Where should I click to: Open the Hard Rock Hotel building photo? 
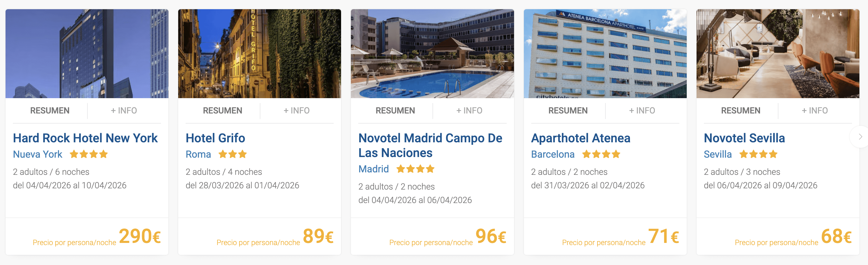[87, 54]
